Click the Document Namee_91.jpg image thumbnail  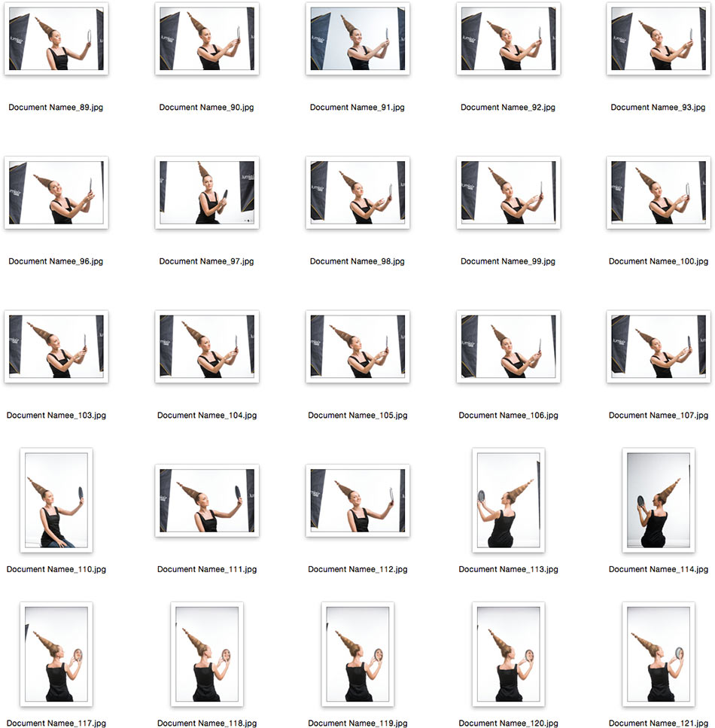coord(357,38)
